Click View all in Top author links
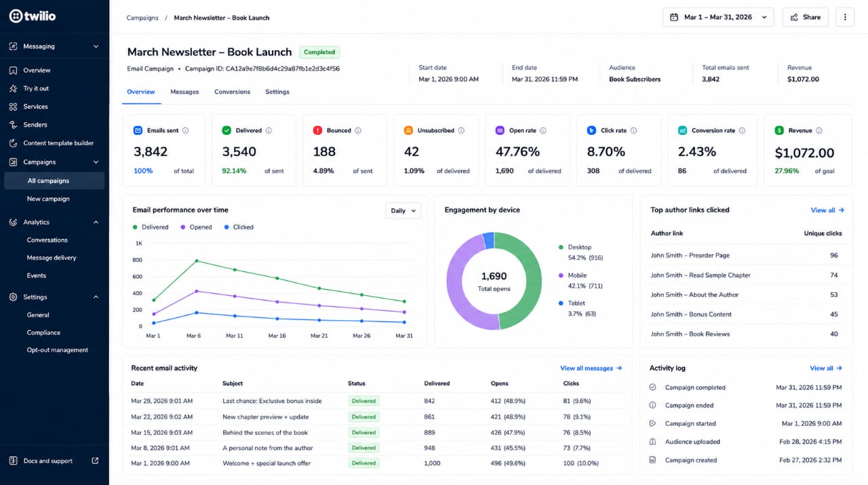The image size is (868, 485). pos(827,210)
